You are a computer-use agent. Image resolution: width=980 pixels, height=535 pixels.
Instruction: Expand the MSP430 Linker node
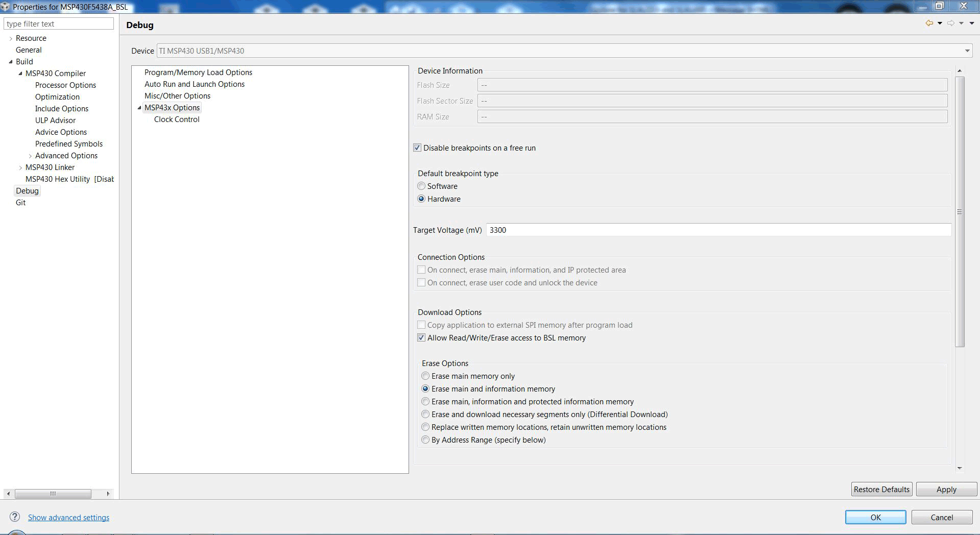[x=20, y=167]
